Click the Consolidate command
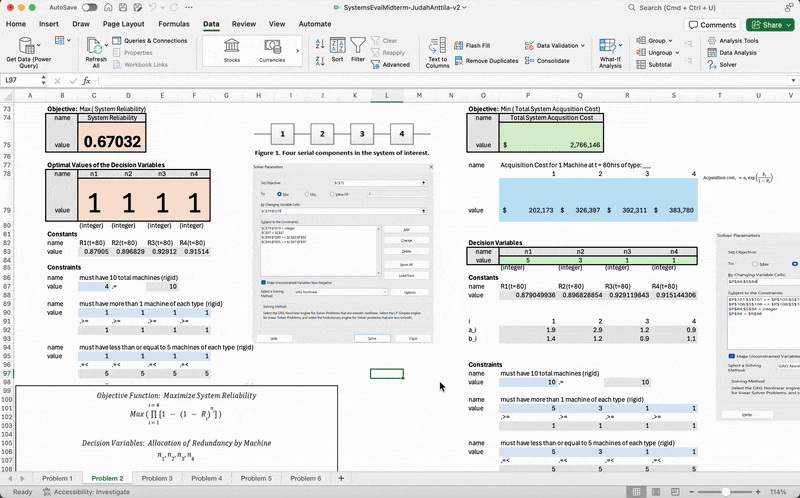This screenshot has width=800, height=498. pos(547,61)
